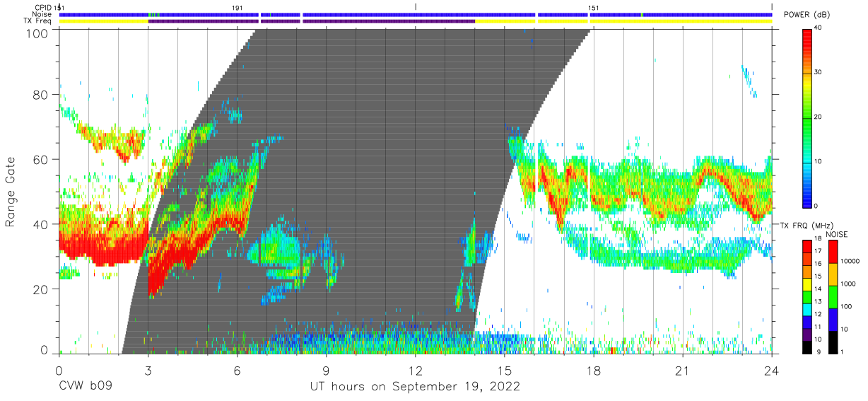Click hour '9' on the time axis

pyautogui.click(x=326, y=370)
